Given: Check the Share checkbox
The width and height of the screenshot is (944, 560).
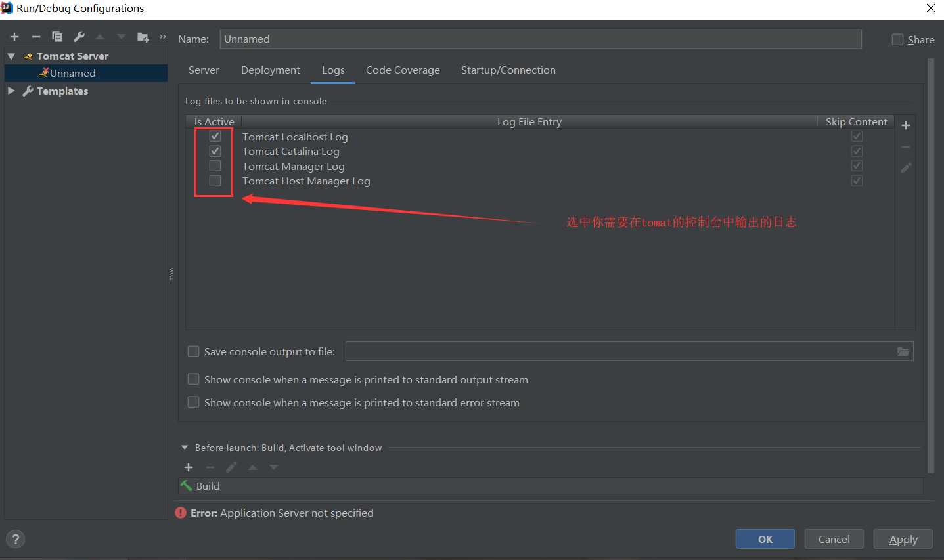Looking at the screenshot, I should point(897,39).
